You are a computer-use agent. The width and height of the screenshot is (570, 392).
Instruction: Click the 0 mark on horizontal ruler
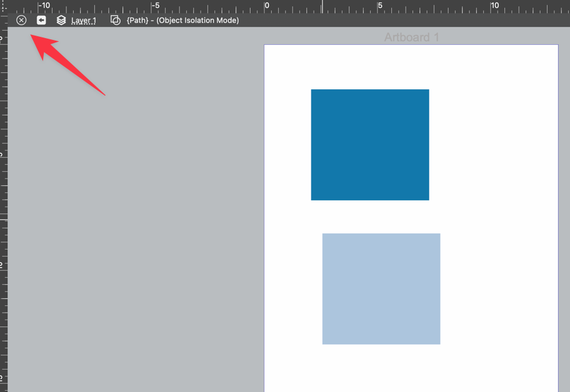267,6
